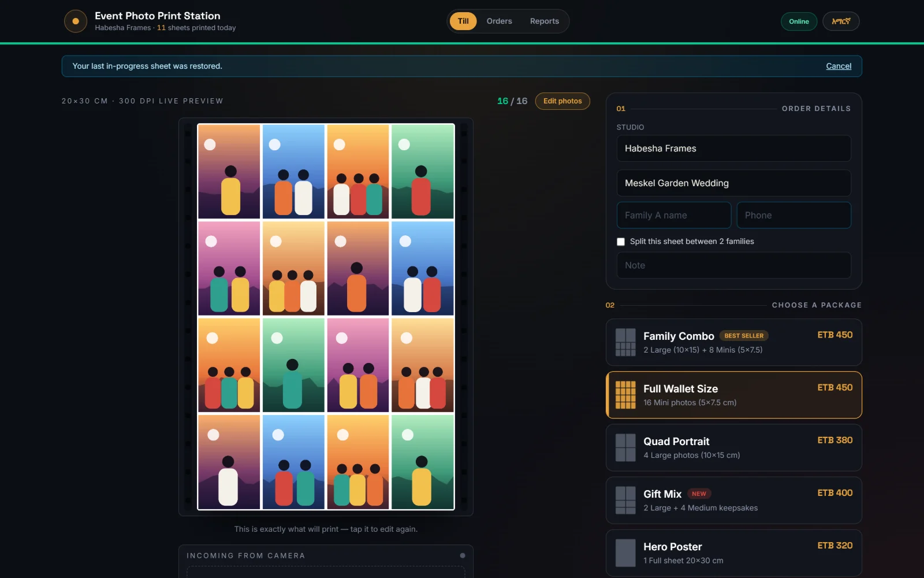The width and height of the screenshot is (924, 578).
Task: Click the Edit photos button
Action: coord(562,101)
